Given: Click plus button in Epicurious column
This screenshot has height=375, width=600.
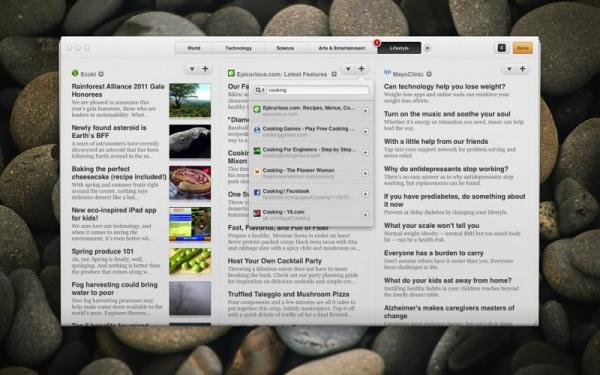Looking at the screenshot, I should tap(361, 68).
